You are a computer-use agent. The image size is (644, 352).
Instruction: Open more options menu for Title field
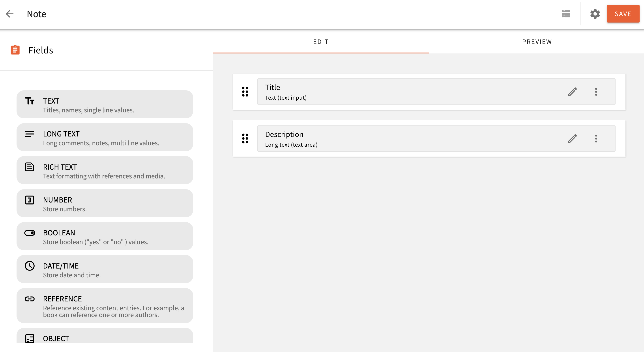click(x=596, y=92)
